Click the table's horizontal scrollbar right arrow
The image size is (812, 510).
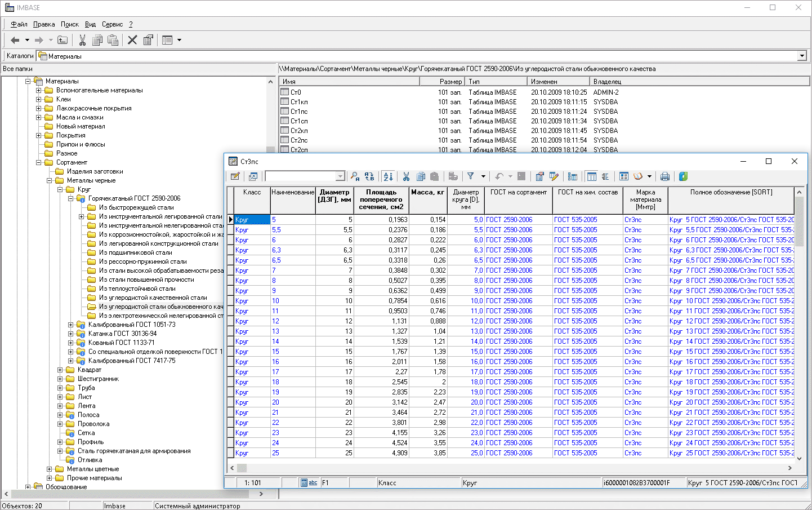tap(789, 468)
